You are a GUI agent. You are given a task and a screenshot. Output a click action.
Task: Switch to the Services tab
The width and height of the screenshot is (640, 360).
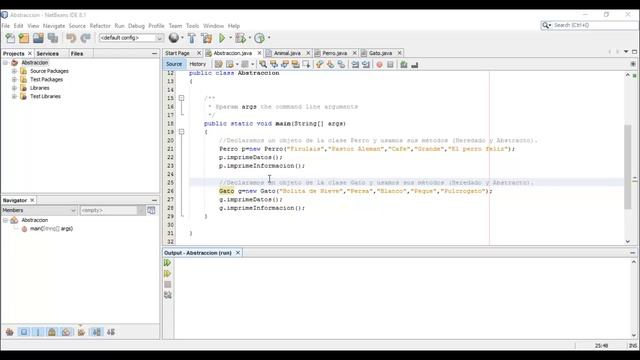point(47,53)
